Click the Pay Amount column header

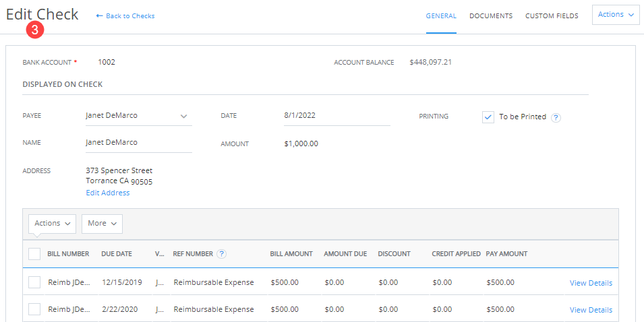coord(506,254)
